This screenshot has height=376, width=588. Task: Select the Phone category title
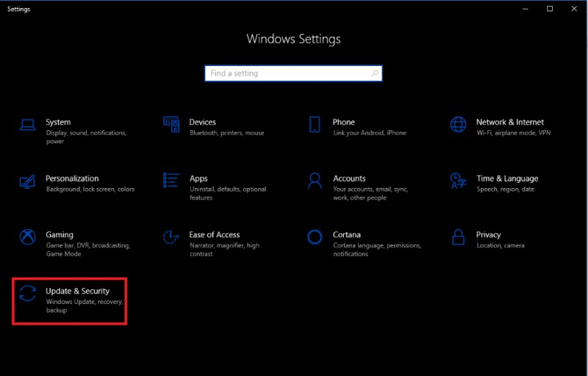(x=343, y=122)
